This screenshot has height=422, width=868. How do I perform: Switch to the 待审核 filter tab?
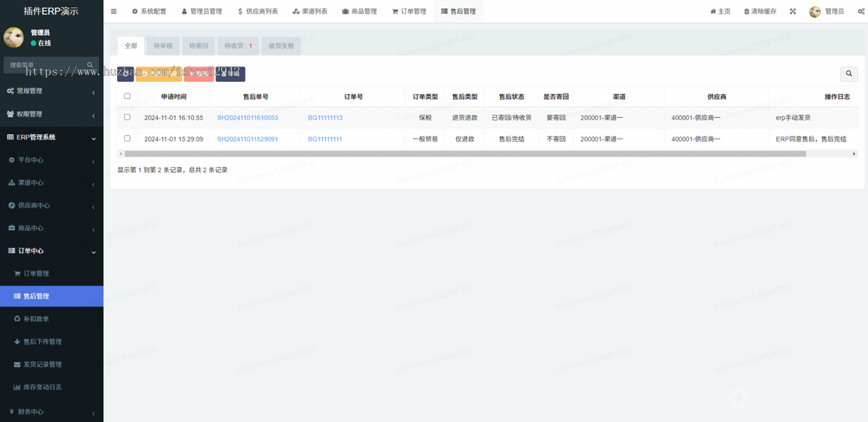tap(163, 46)
